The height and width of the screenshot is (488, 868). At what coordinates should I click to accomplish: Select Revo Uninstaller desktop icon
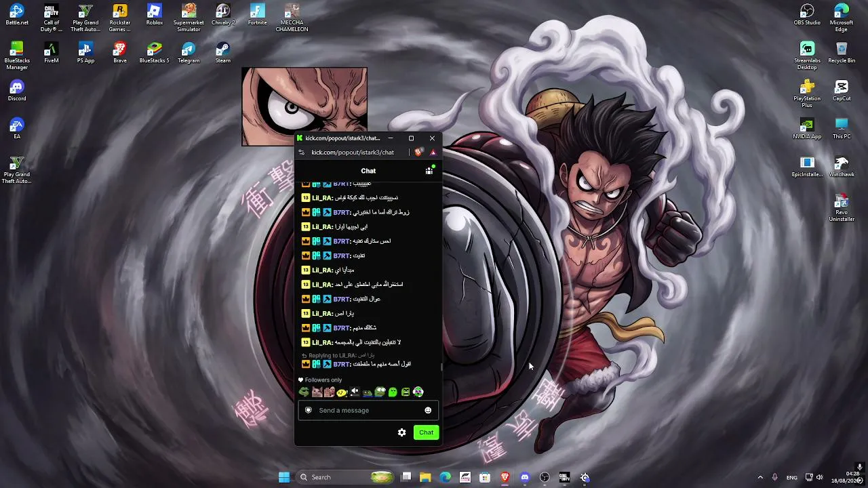[x=842, y=208]
